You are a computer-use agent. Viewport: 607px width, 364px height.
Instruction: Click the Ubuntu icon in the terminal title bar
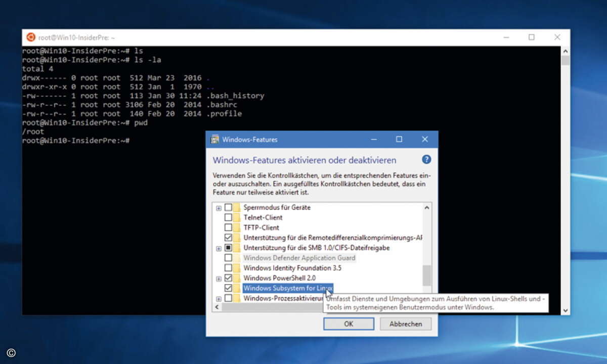click(31, 37)
